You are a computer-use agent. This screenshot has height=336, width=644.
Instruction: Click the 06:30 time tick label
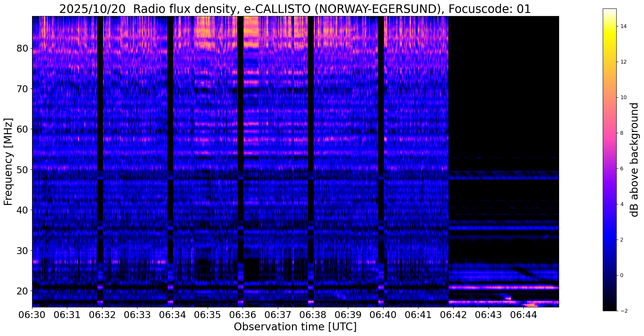click(x=32, y=315)
